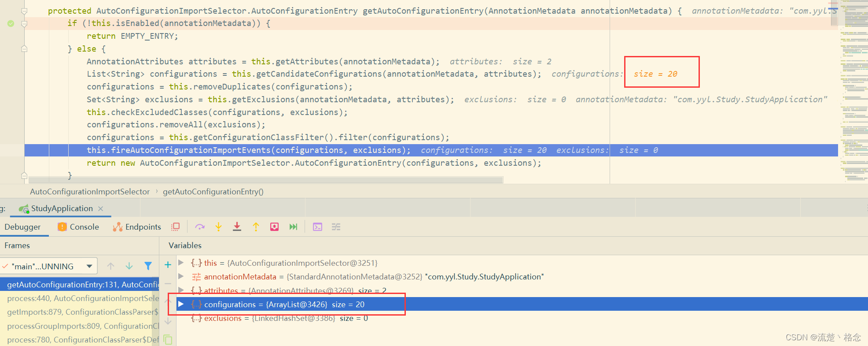Select frame getImports:879
868x346 pixels.
pyautogui.click(x=79, y=312)
